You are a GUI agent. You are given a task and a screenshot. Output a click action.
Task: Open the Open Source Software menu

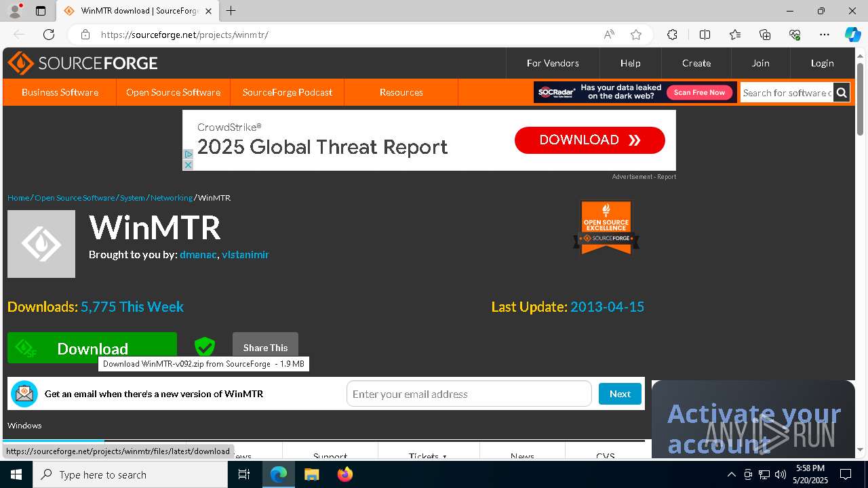[173, 92]
